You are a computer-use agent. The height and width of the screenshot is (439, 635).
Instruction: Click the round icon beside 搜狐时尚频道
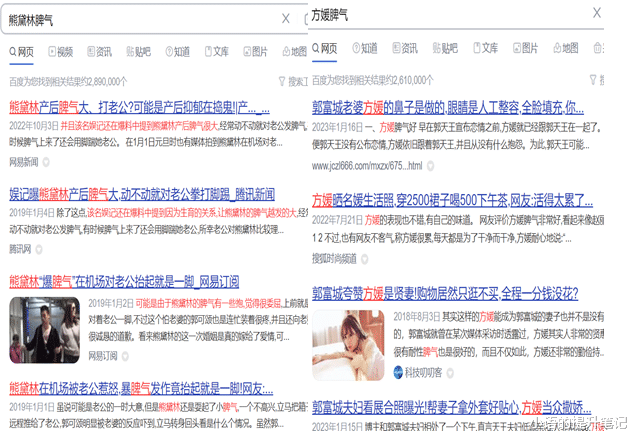(364, 259)
